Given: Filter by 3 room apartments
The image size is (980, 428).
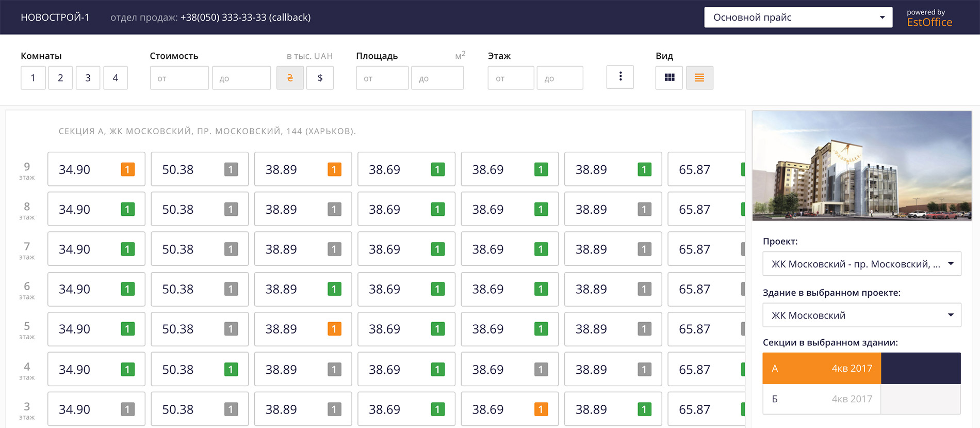Looking at the screenshot, I should (x=88, y=78).
